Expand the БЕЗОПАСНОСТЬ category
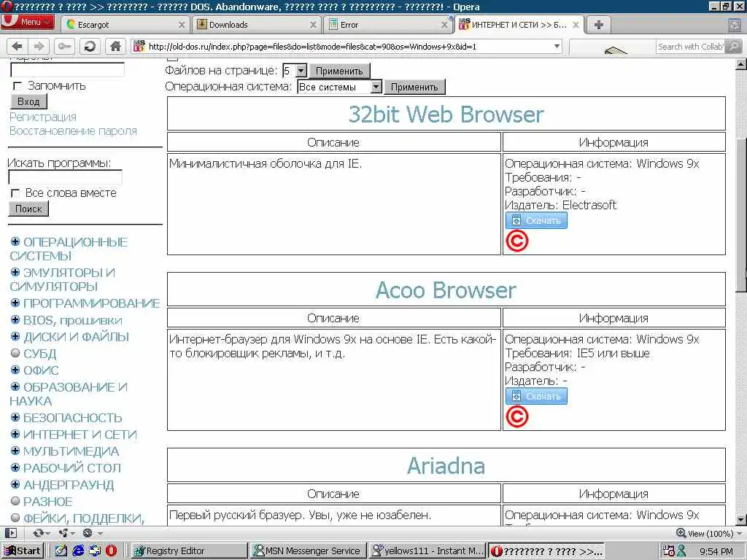Viewport: 747px width, 560px height. 15,417
